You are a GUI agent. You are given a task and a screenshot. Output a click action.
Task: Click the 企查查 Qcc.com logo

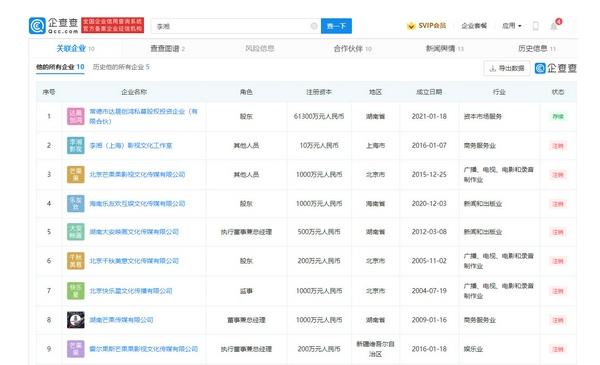[x=54, y=26]
